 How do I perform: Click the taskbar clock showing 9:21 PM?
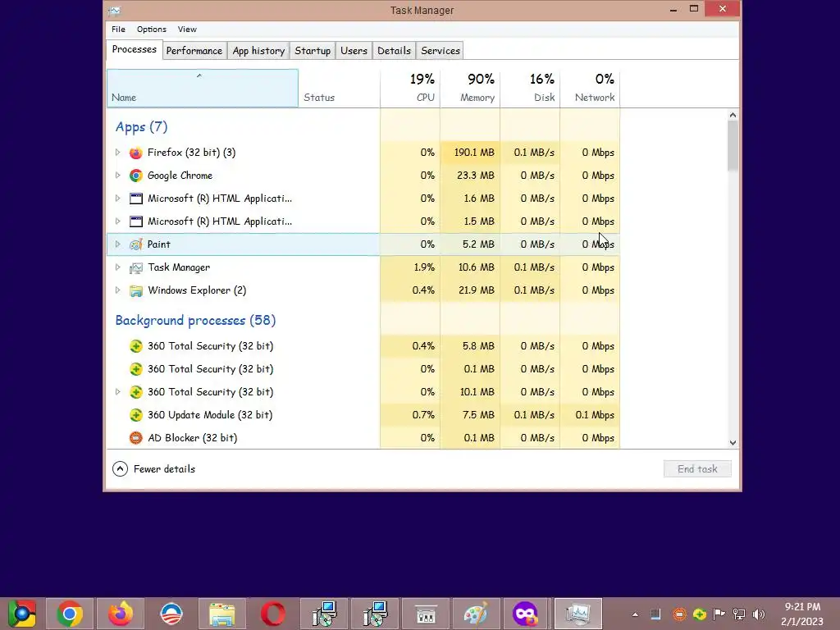pos(802,614)
